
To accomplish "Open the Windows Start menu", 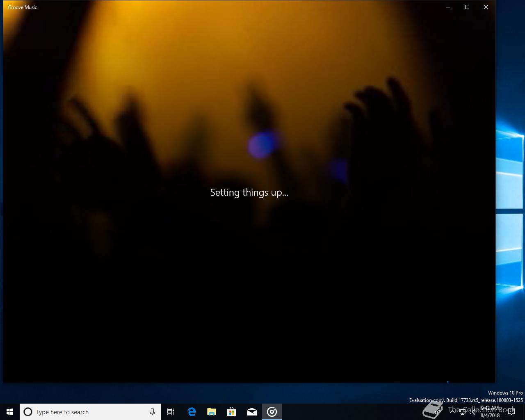I will click(x=10, y=412).
